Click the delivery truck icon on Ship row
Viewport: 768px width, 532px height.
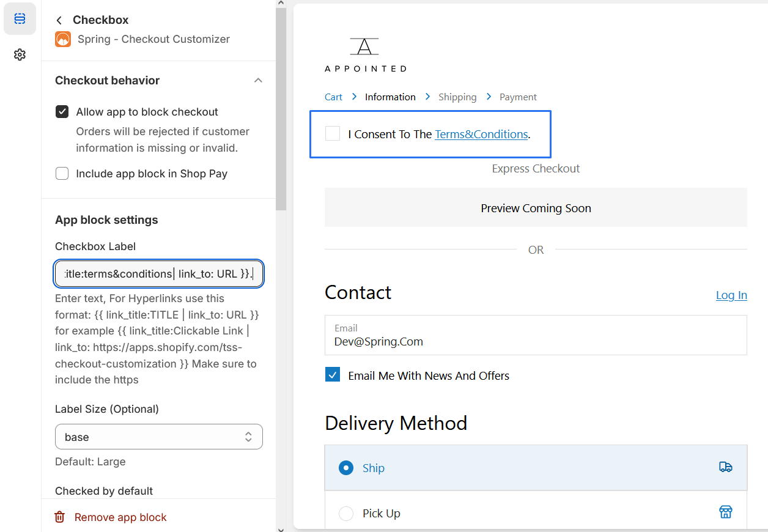725,467
